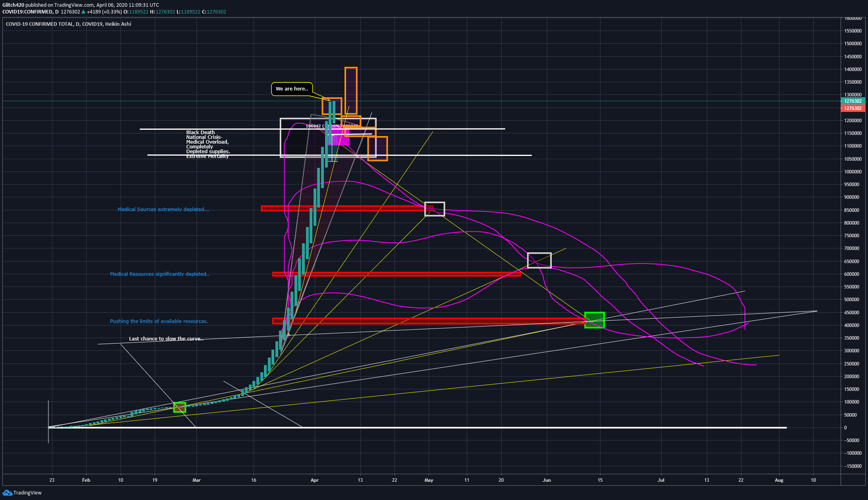Click the O:1189522 open value in header
The image size is (868, 500).
136,12
